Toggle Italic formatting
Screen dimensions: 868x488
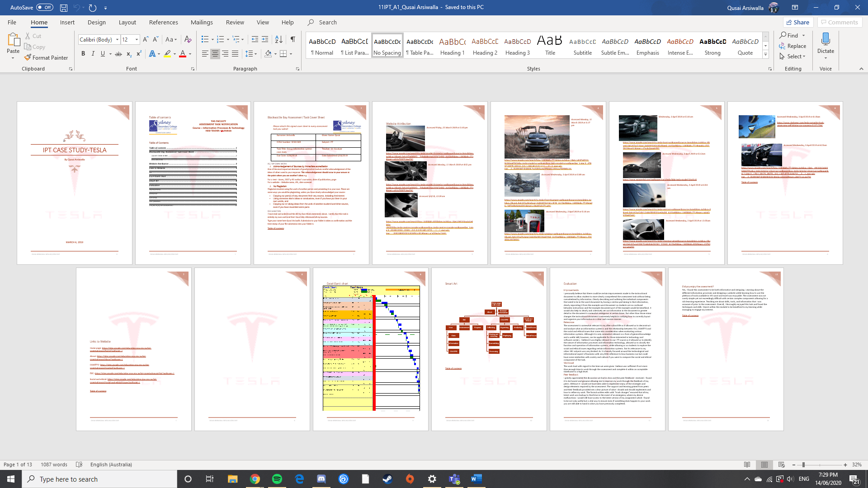point(93,53)
